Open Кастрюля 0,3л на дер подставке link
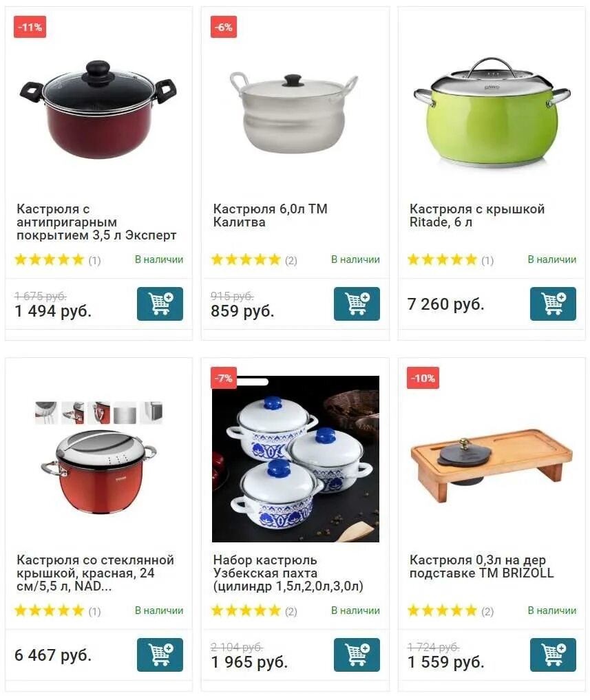The height and width of the screenshot is (700, 590). [481, 566]
